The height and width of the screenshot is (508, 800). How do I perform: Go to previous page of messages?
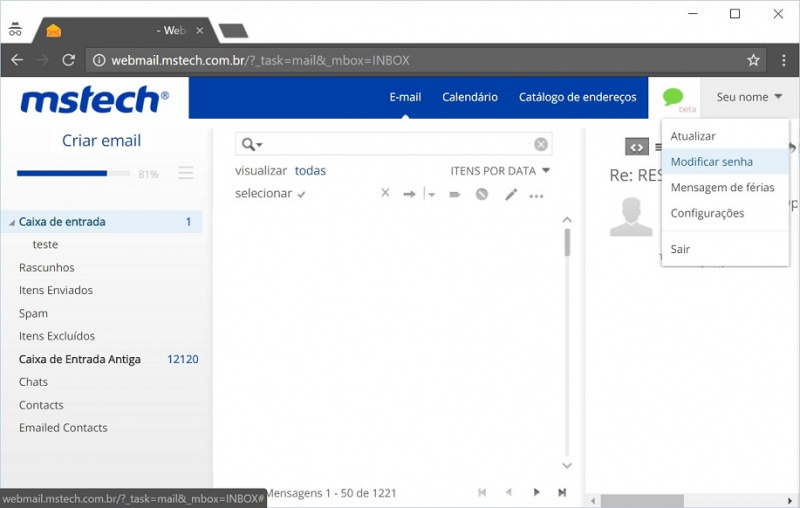click(509, 492)
